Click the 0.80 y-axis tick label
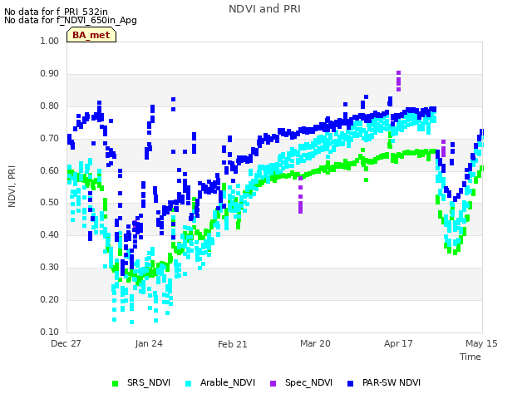The width and height of the screenshot is (532, 399). (50, 106)
